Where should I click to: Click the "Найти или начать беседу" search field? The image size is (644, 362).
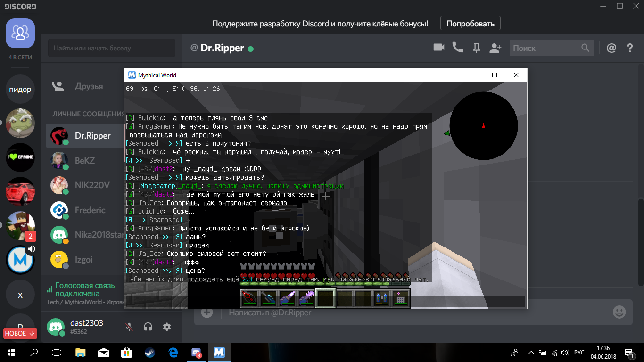pos(112,48)
